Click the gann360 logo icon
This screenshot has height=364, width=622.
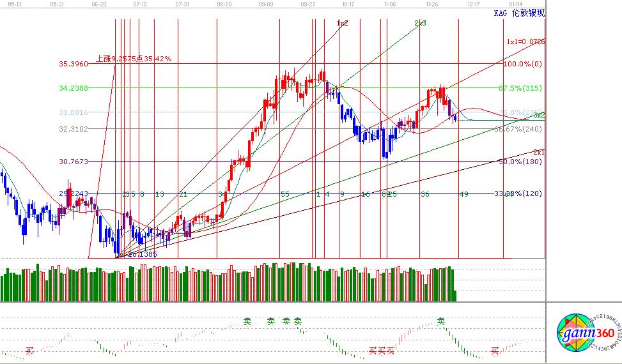click(586, 333)
